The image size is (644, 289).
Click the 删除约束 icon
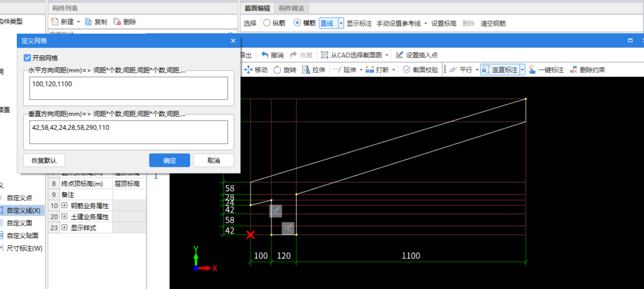point(573,70)
